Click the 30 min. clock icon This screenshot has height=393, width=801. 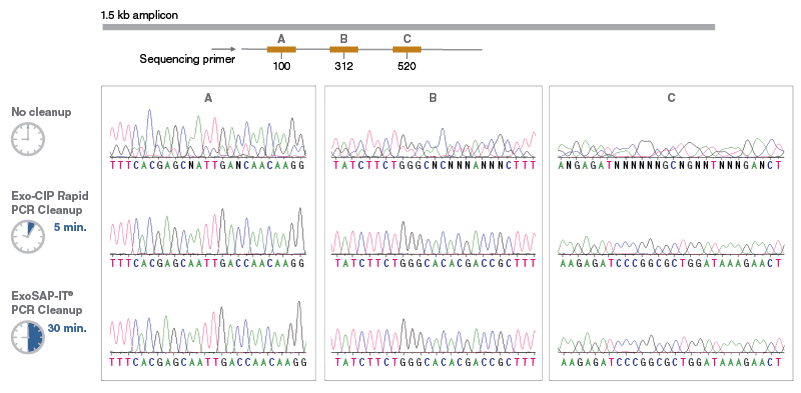click(28, 337)
